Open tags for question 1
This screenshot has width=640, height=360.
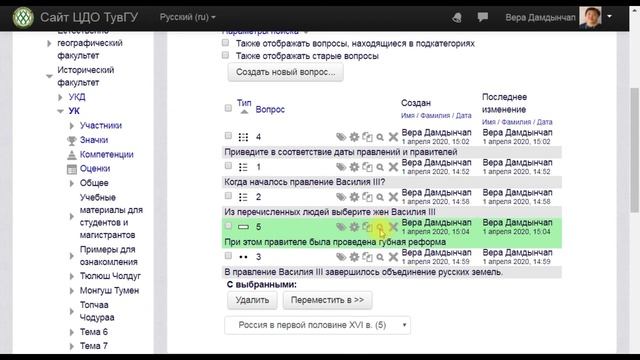click(341, 167)
